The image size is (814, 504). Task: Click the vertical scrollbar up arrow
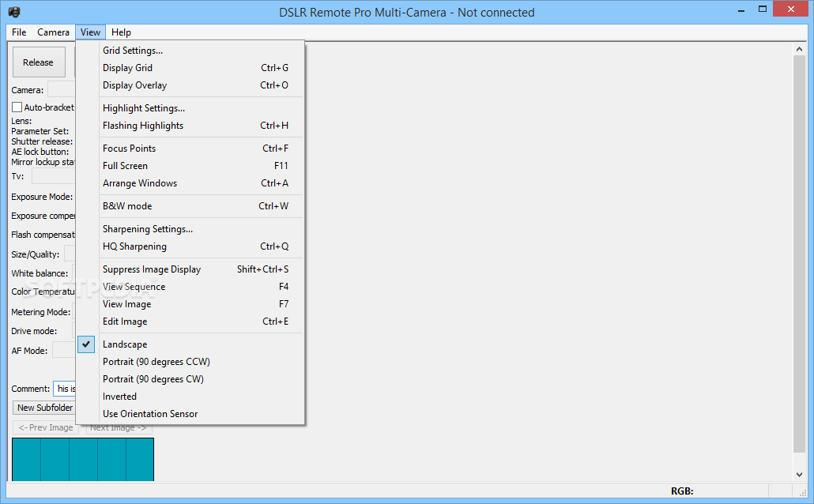click(x=800, y=49)
